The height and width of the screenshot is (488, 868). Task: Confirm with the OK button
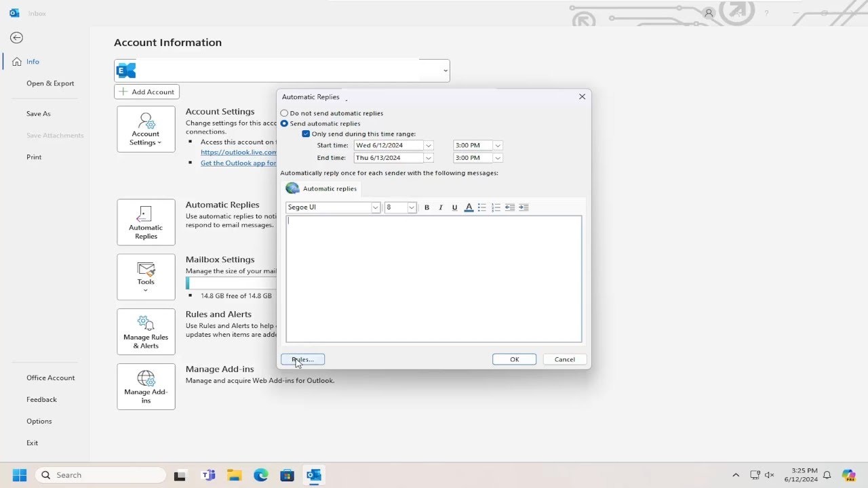[x=514, y=359]
